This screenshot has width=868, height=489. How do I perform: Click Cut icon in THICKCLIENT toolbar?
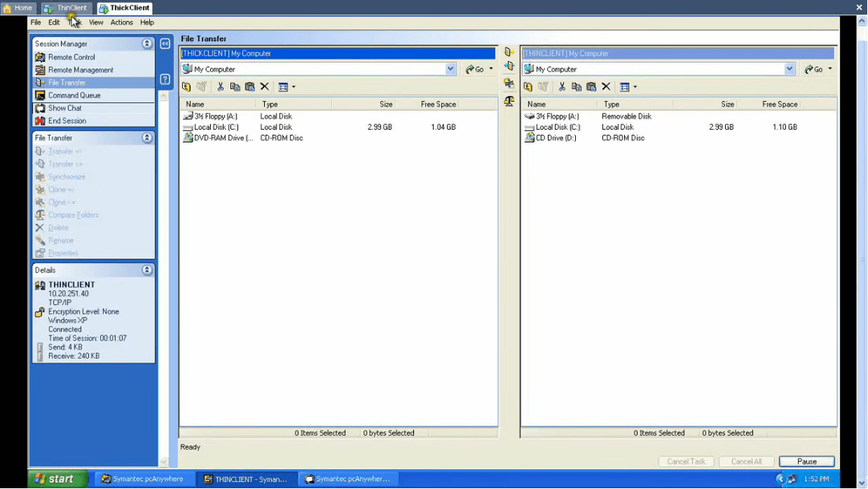point(221,87)
